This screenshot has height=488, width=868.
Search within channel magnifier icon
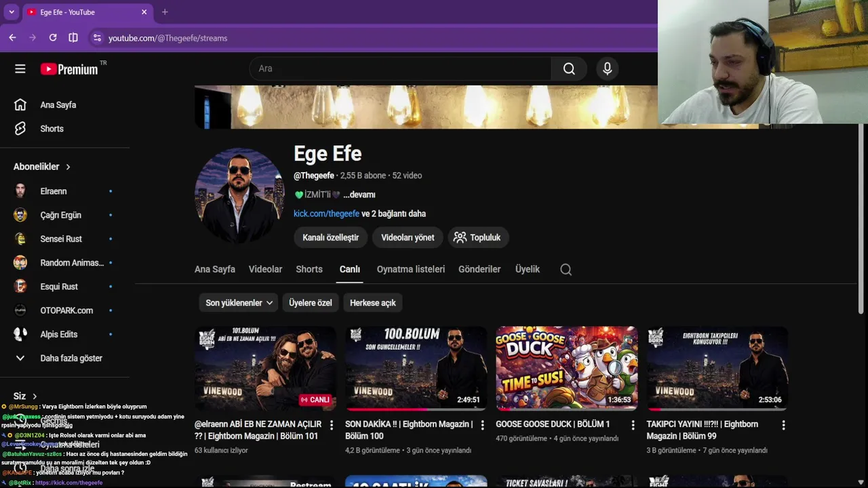566,270
